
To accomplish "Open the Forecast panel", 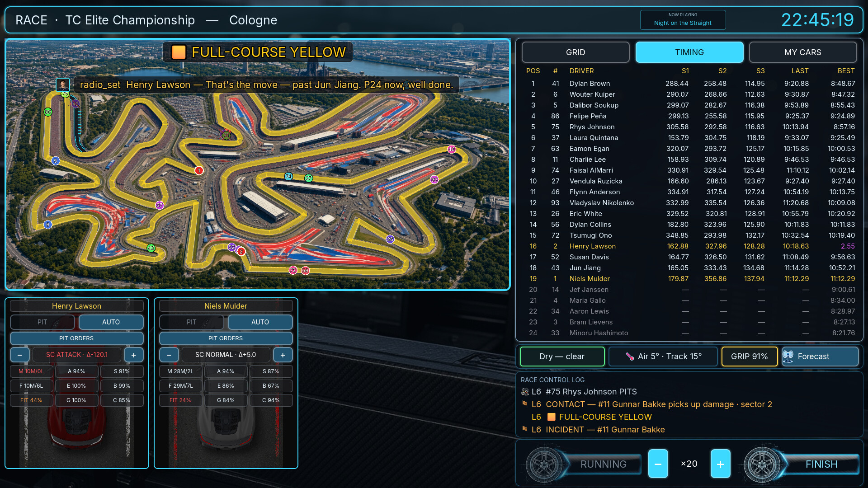I will (820, 357).
